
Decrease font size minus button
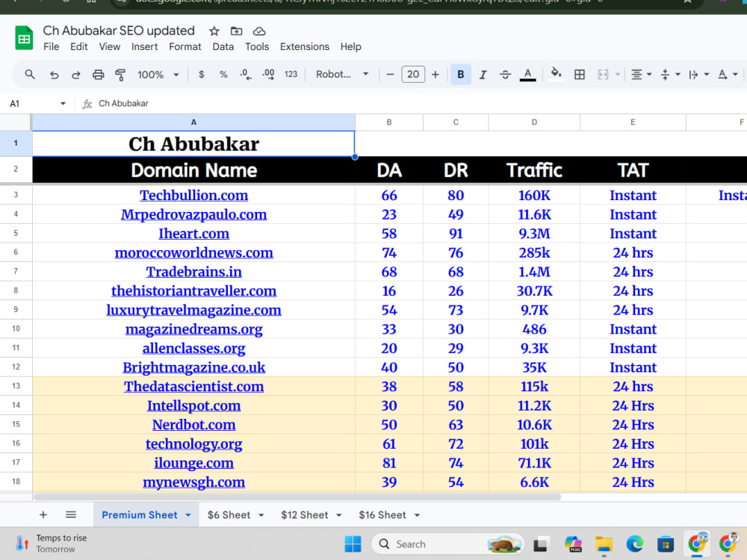[x=390, y=74]
